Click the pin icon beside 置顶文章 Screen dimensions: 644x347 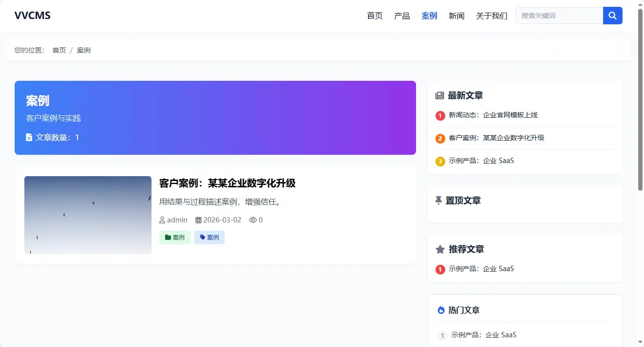click(438, 201)
